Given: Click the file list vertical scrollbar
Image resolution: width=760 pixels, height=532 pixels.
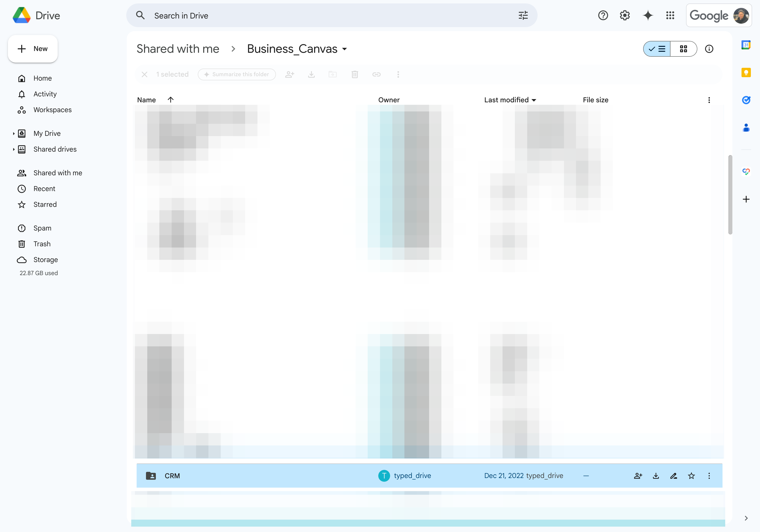Looking at the screenshot, I should coord(730,195).
